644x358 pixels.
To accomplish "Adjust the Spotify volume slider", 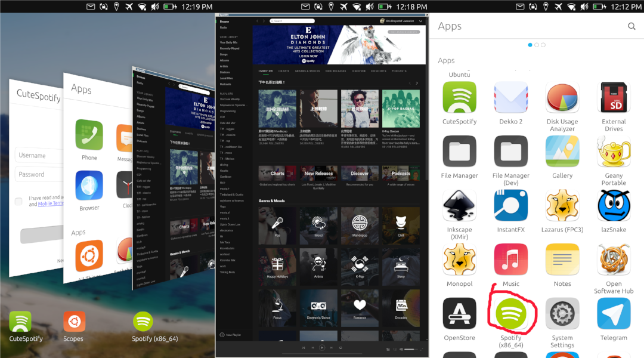I will coord(412,350).
